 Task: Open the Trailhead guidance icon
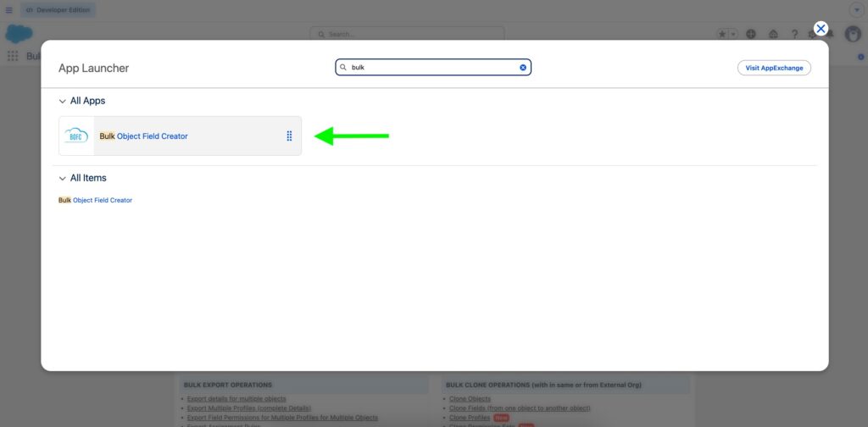(773, 34)
